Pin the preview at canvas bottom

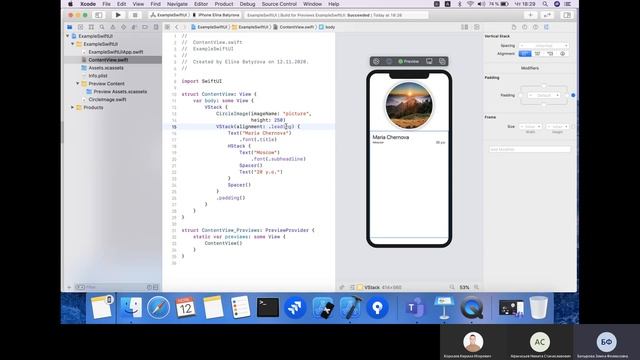[x=342, y=287]
